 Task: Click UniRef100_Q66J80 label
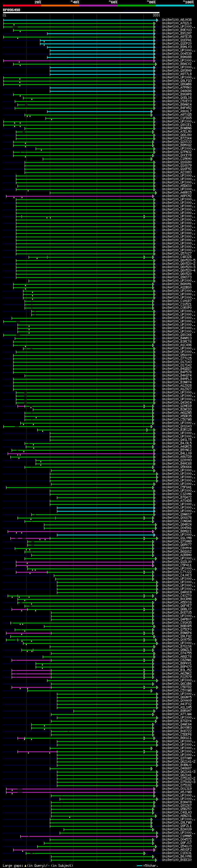tap(177, 135)
